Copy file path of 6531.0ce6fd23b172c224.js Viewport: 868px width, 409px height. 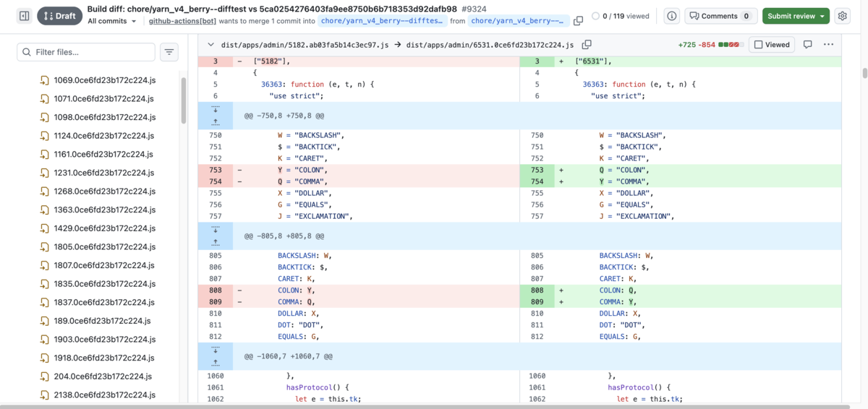point(587,45)
